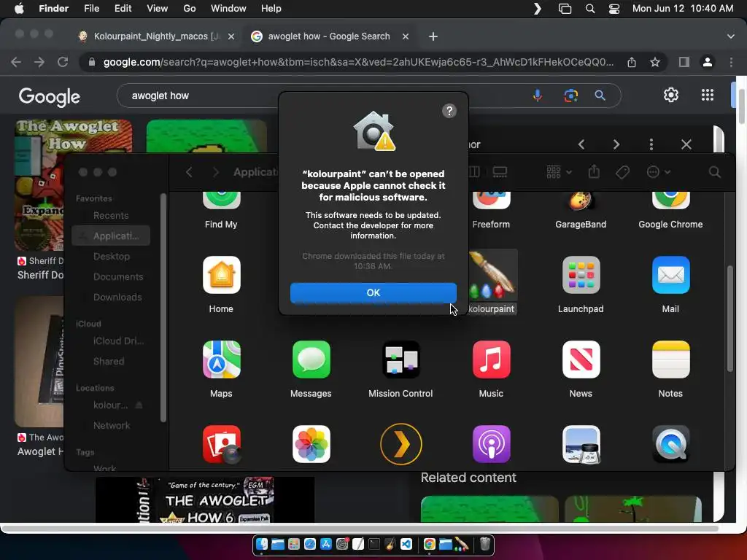Open a new Chrome tab
The image size is (747, 560).
pos(433,36)
